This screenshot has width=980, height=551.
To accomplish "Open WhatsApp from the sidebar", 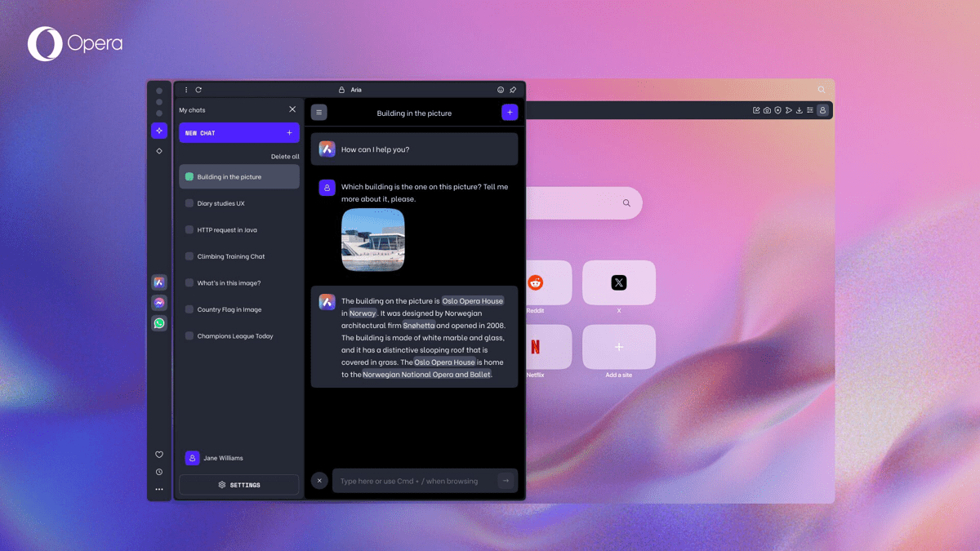I will point(159,323).
